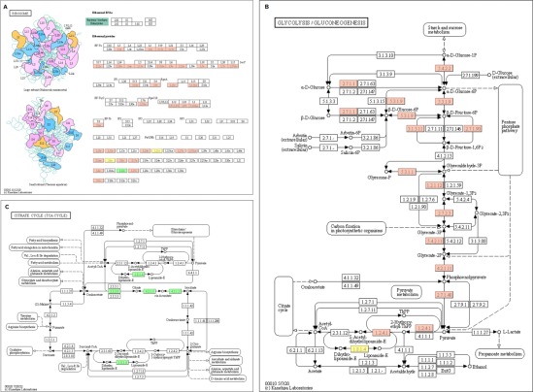Screen dimensions: 534x392
Task: Select the L-Lactate compound circle
Action: [499, 332]
